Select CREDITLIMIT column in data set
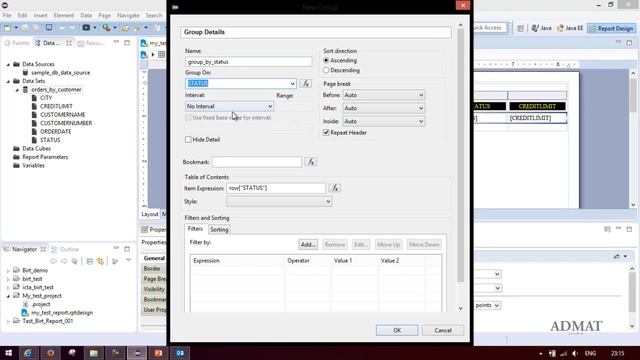 pos(56,106)
